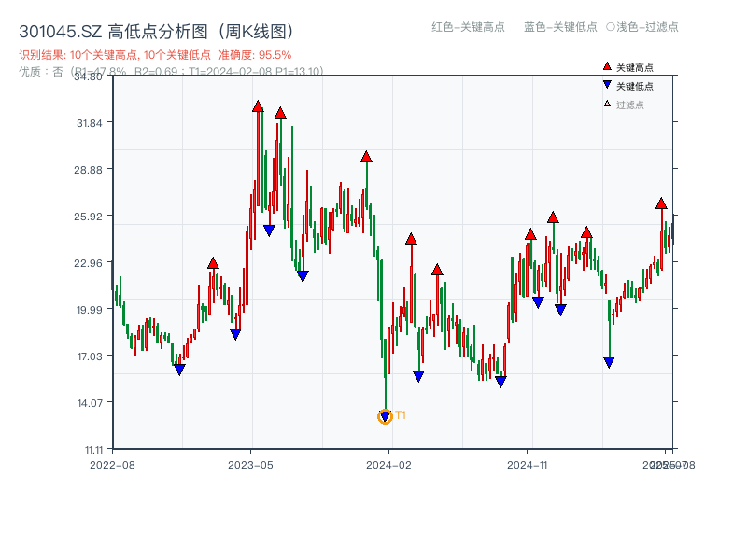Click the blue key-low triangle legend icon
Screen dimensions: 747x560
point(605,82)
